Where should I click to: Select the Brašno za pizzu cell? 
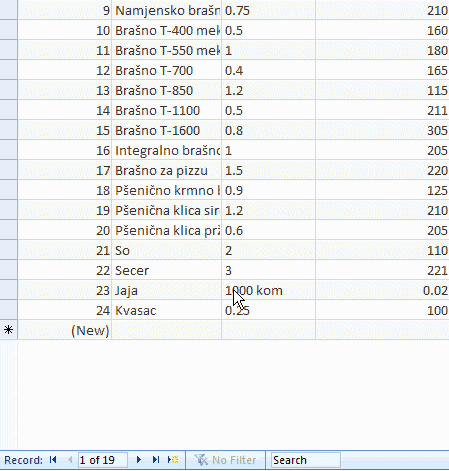tap(166, 170)
